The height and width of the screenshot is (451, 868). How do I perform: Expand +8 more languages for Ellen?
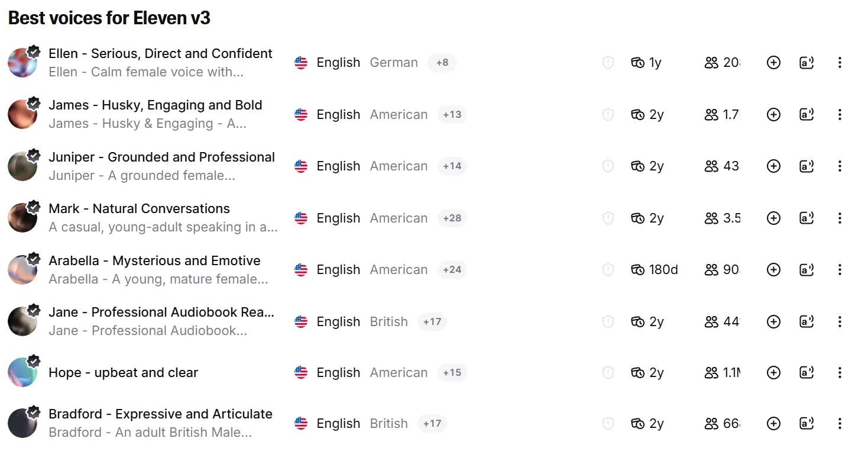coord(442,63)
